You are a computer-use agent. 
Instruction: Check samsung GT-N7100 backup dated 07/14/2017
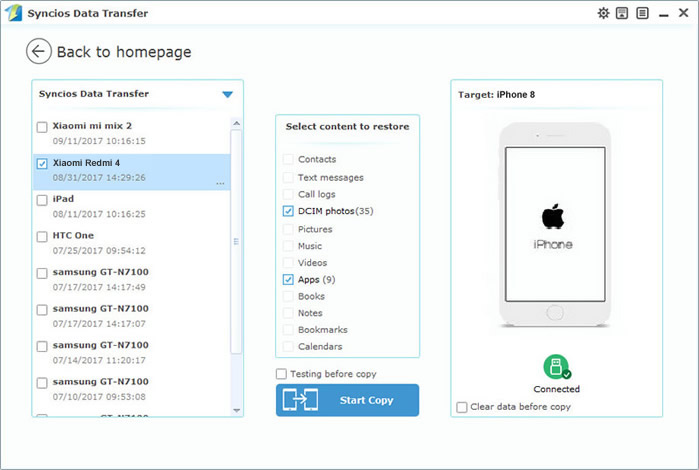42,346
